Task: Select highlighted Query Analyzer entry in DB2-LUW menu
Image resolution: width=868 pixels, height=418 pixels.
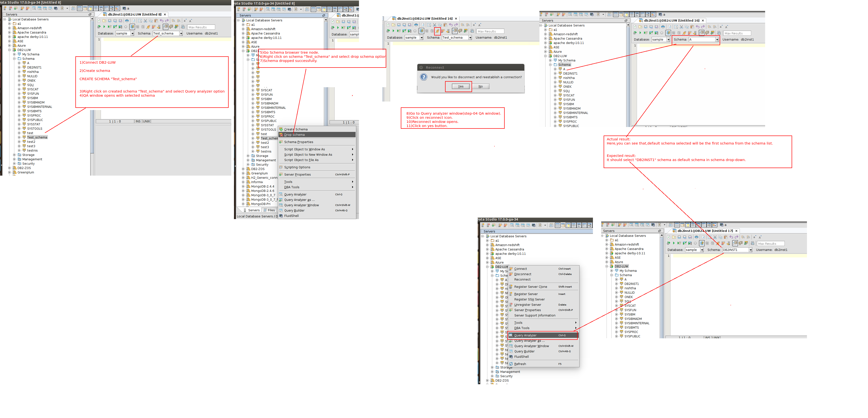Action: (525, 336)
